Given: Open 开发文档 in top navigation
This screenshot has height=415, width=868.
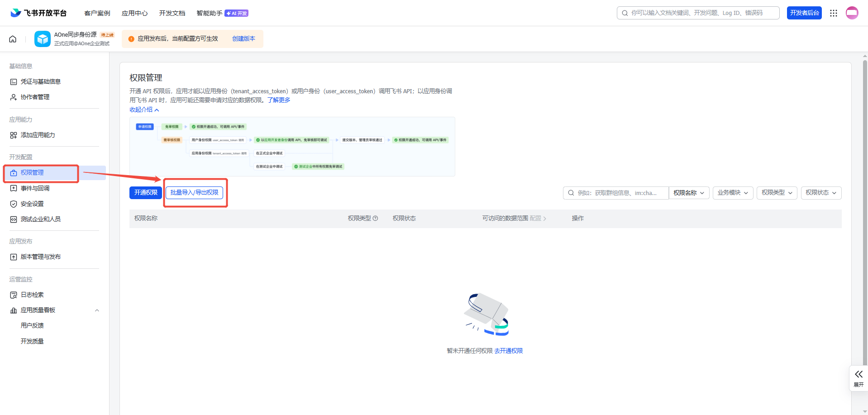Looking at the screenshot, I should click(x=172, y=13).
